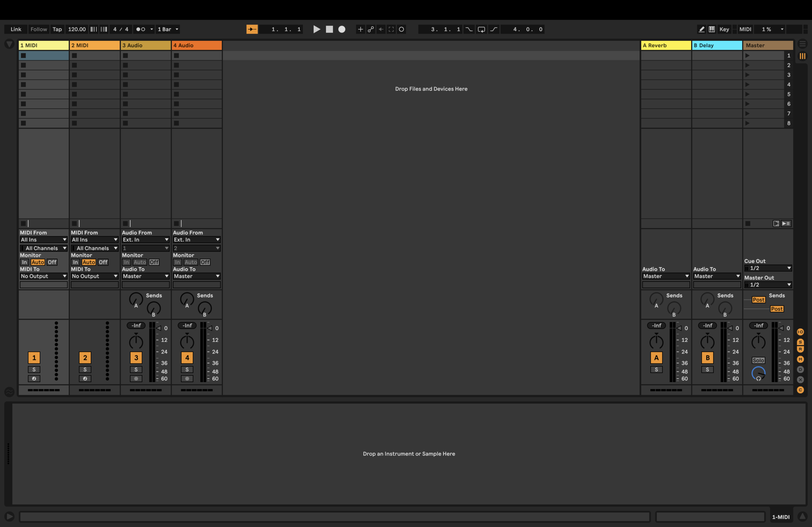Switch to Arrangement View selector icon

(802, 44)
